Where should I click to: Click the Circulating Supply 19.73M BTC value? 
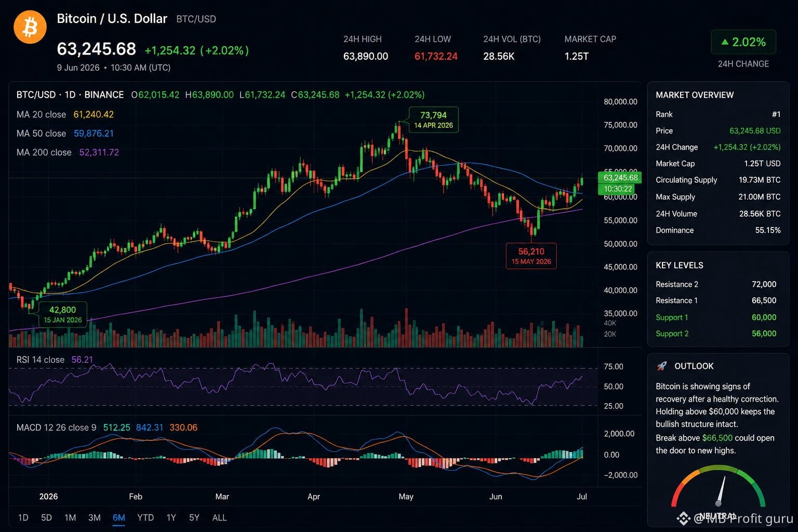point(760,180)
